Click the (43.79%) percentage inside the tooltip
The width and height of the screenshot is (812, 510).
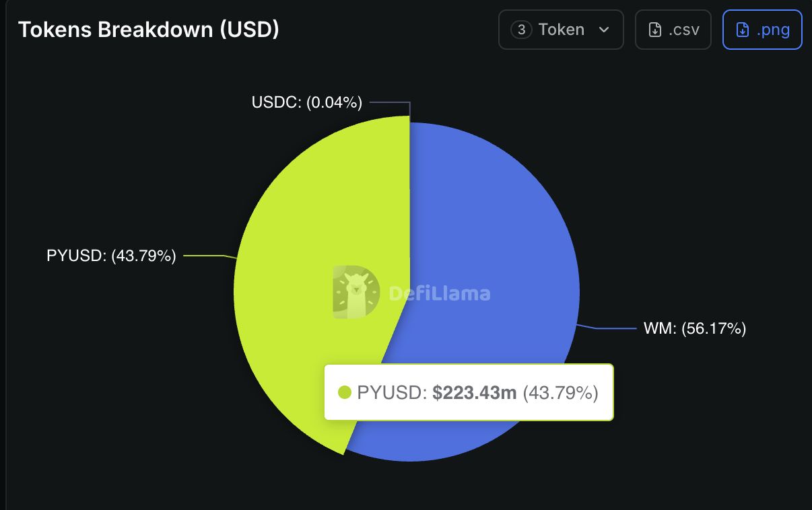click(x=560, y=392)
